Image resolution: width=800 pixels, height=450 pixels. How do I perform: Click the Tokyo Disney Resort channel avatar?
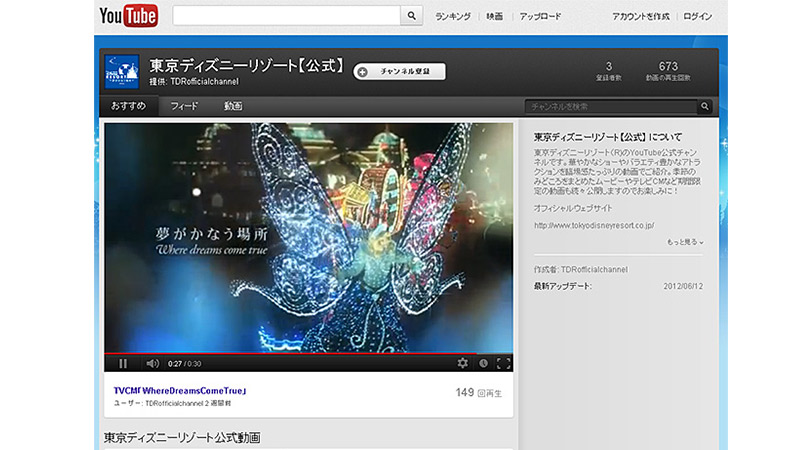pyautogui.click(x=122, y=72)
